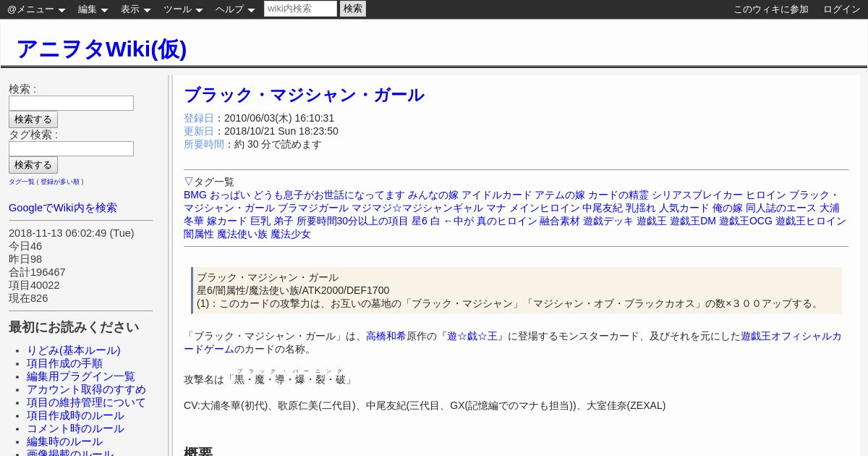Focus the wiki内検索 input field
The width and height of the screenshot is (868, 456).
pyautogui.click(x=300, y=9)
